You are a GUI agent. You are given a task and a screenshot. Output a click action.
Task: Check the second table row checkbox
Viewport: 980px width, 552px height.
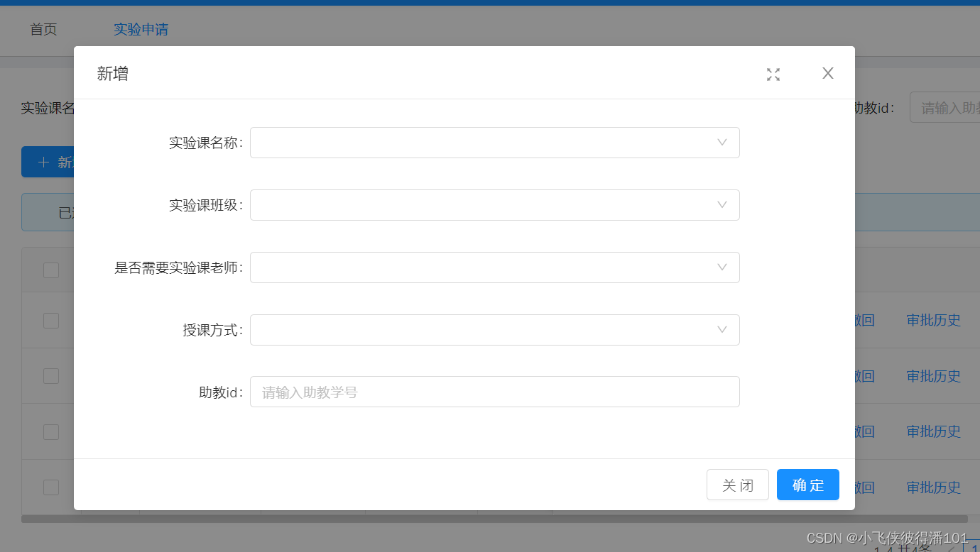click(50, 375)
